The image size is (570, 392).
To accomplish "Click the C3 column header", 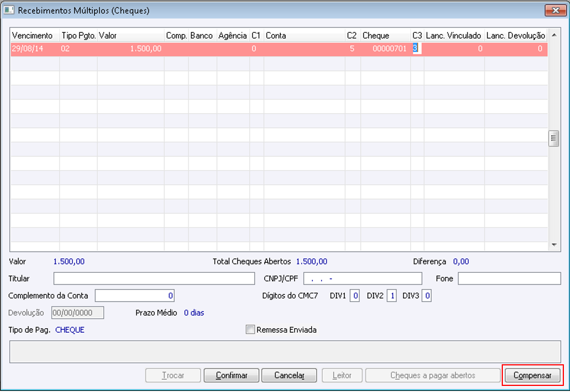I will click(417, 35).
